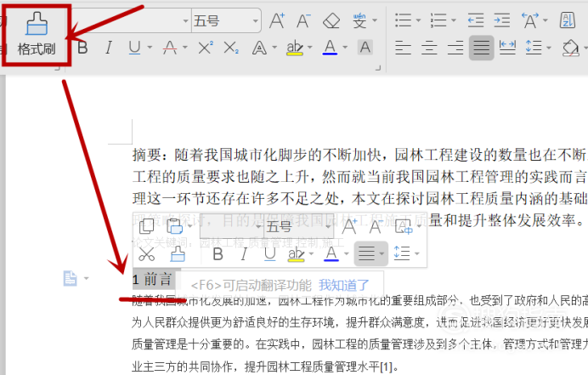Cut using mini toolbar scissors icon
This screenshot has height=375, width=588.
(x=147, y=254)
